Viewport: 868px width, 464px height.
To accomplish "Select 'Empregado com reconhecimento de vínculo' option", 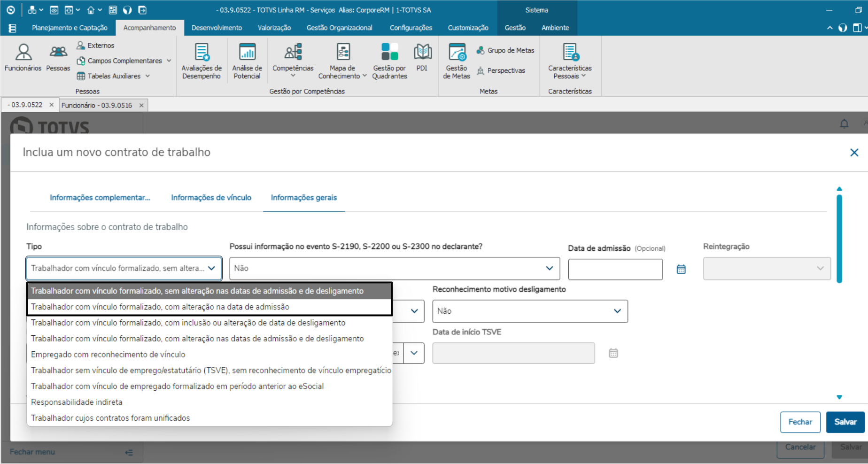I will pyautogui.click(x=209, y=355).
